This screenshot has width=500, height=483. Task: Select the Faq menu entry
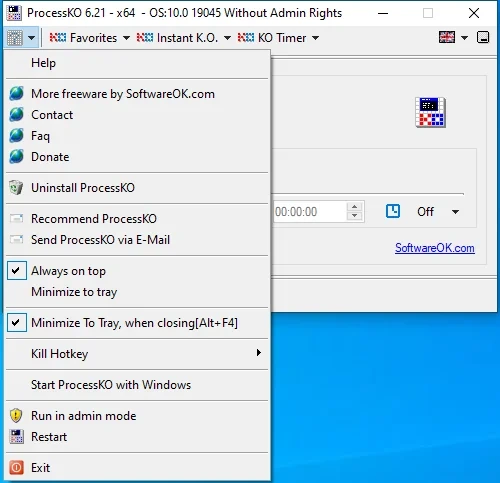pyautogui.click(x=137, y=136)
